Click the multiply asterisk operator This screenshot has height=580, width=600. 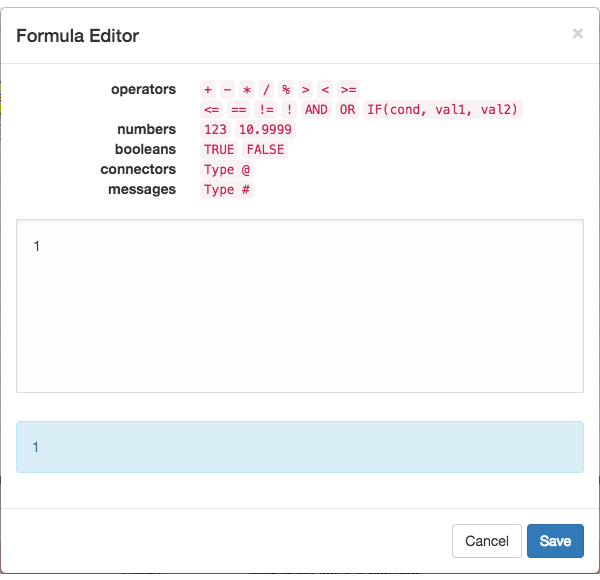click(x=247, y=90)
